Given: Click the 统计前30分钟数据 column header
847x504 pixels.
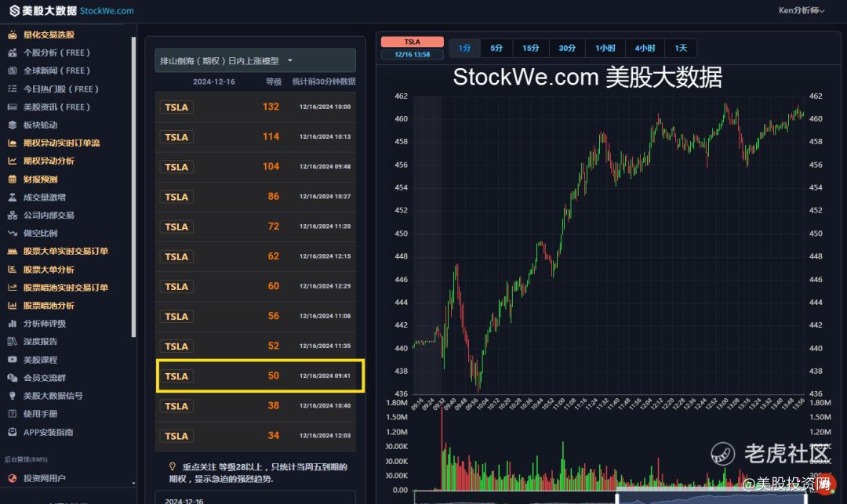Looking at the screenshot, I should pyautogui.click(x=324, y=82).
